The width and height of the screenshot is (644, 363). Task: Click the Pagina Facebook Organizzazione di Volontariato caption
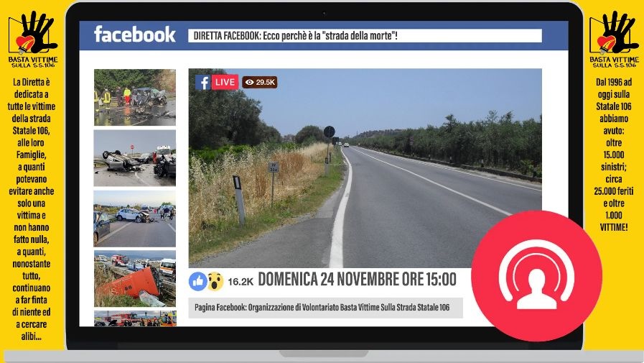[325, 308]
